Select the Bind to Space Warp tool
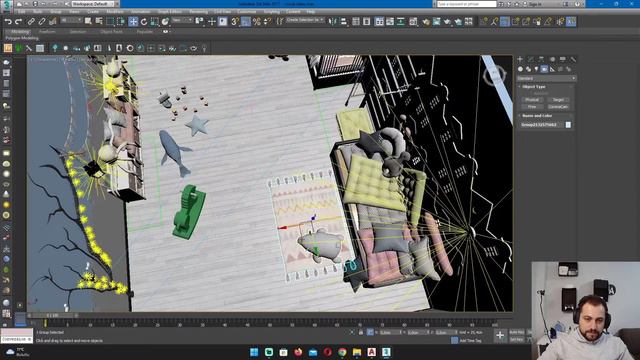640x360 pixels. click(52, 22)
